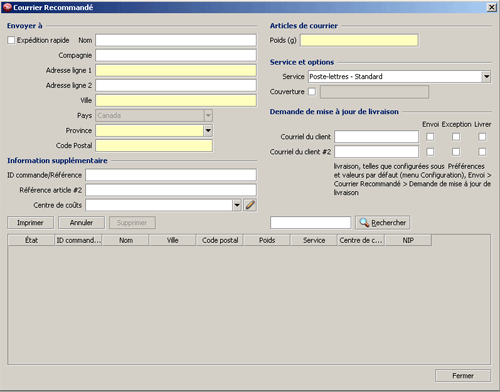Tick the Couverture checkbox

tap(312, 91)
